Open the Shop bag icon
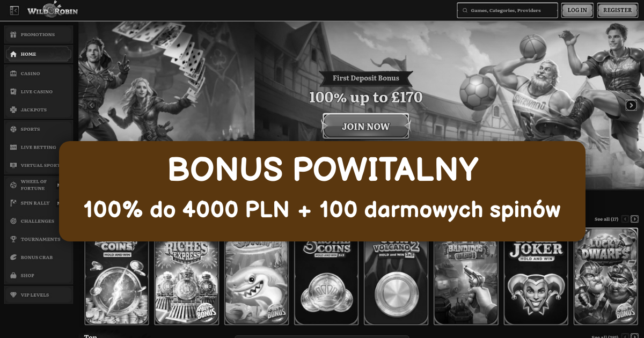 13,276
